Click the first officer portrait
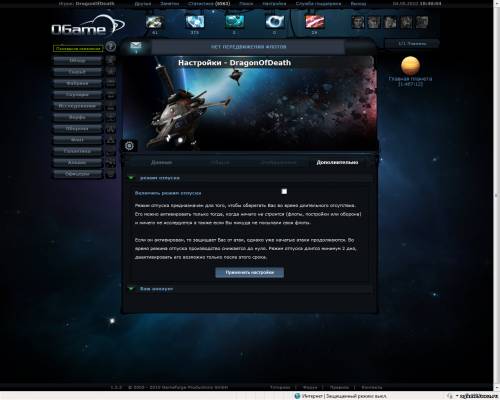The image size is (500, 400). [x=358, y=22]
